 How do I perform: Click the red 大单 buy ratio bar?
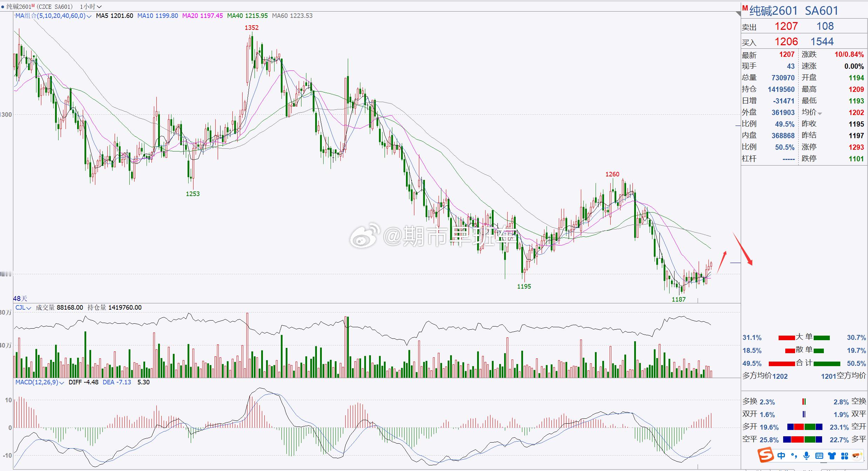click(786, 338)
